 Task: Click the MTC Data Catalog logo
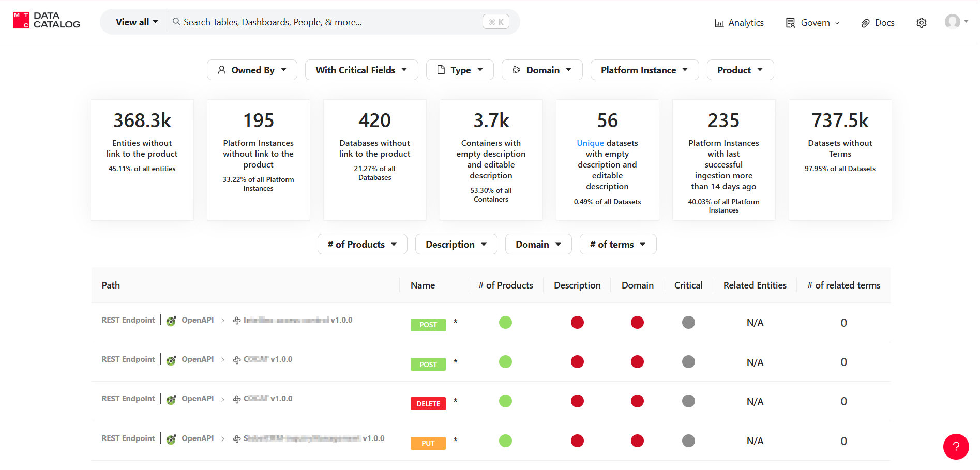tap(47, 20)
